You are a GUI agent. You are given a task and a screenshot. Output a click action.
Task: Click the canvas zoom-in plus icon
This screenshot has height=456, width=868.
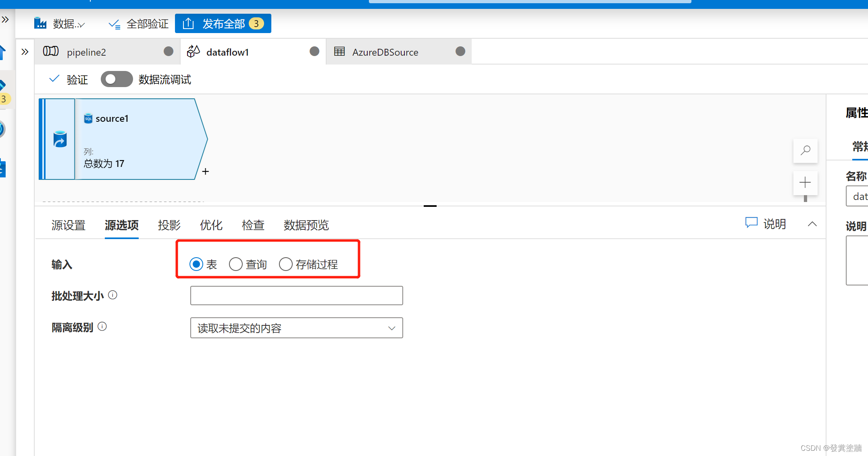[x=805, y=183]
